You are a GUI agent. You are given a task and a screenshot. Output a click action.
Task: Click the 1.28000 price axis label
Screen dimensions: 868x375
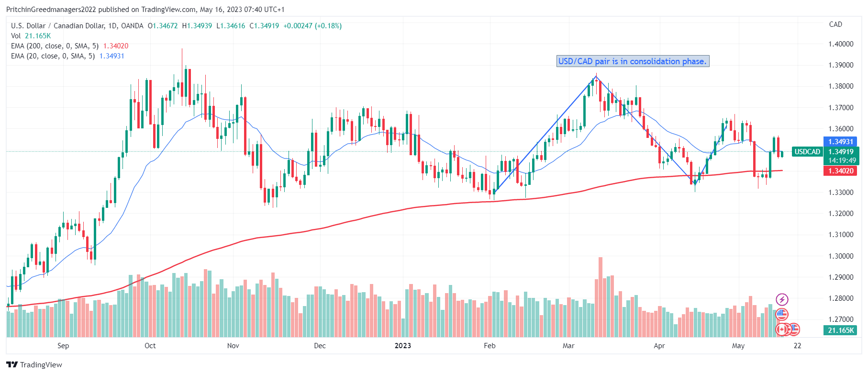pyautogui.click(x=841, y=298)
